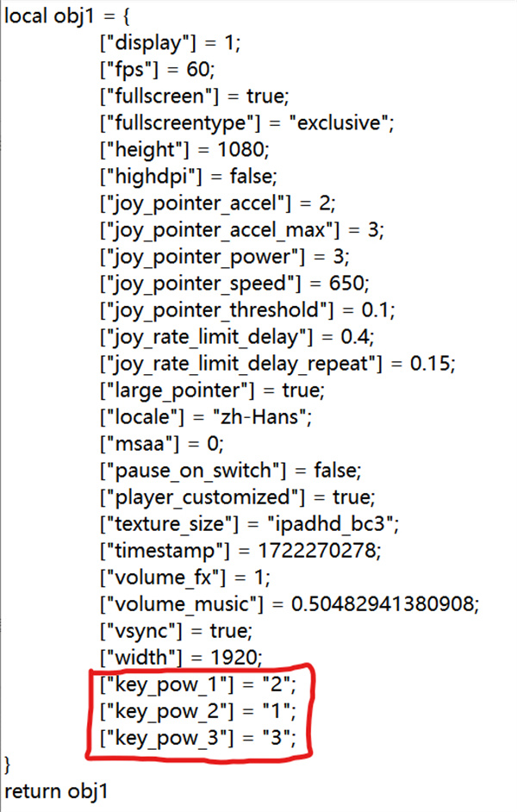517x812 pixels.
Task: Click the "local obj1" declaration line
Action: 66,16
